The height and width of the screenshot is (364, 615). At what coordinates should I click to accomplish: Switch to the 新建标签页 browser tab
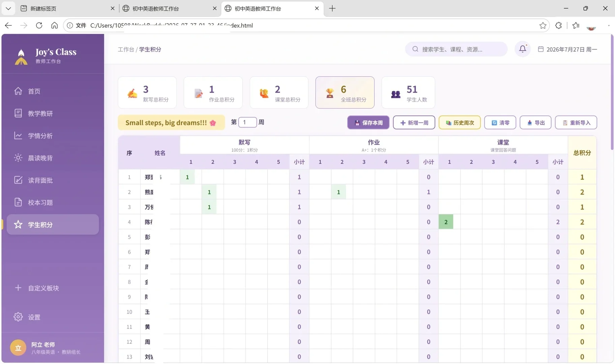pyautogui.click(x=67, y=8)
